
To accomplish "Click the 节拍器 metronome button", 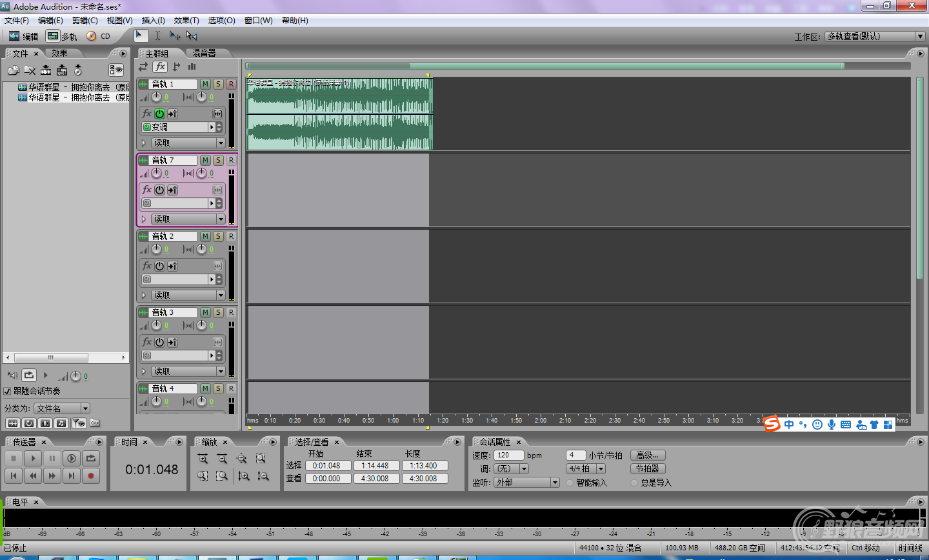I will pos(647,469).
